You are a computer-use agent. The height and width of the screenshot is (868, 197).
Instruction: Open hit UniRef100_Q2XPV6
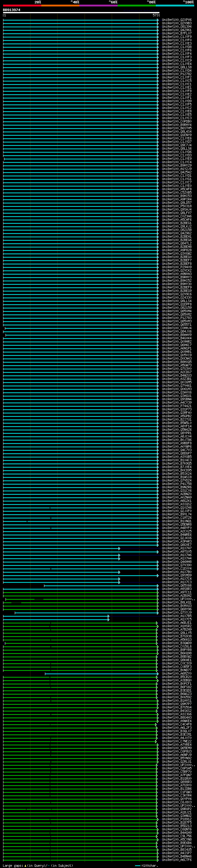176,20
